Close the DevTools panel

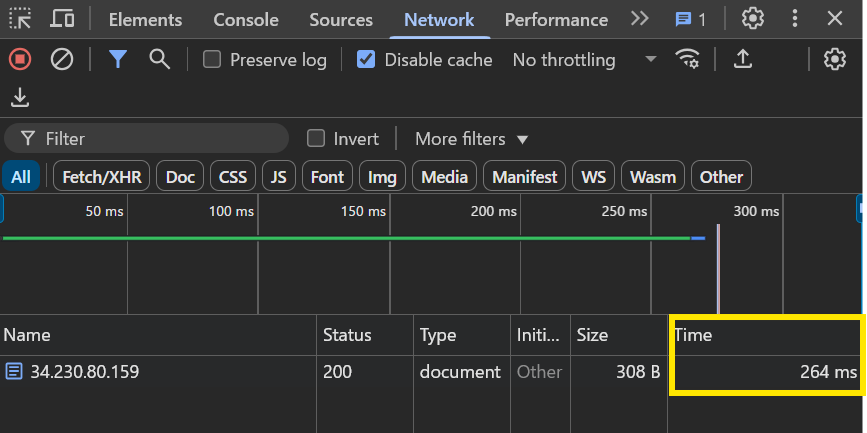834,19
